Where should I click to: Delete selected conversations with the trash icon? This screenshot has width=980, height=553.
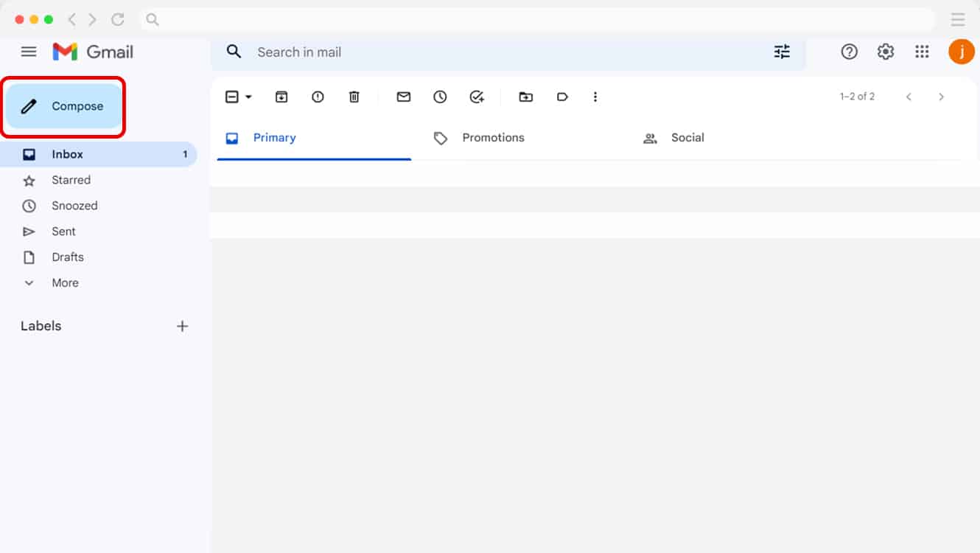(x=354, y=96)
